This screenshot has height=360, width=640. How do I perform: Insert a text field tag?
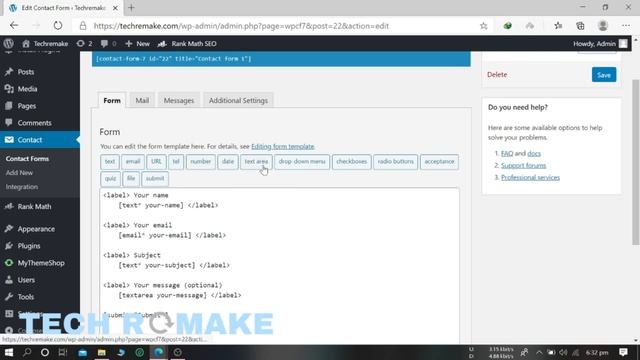[x=110, y=162]
